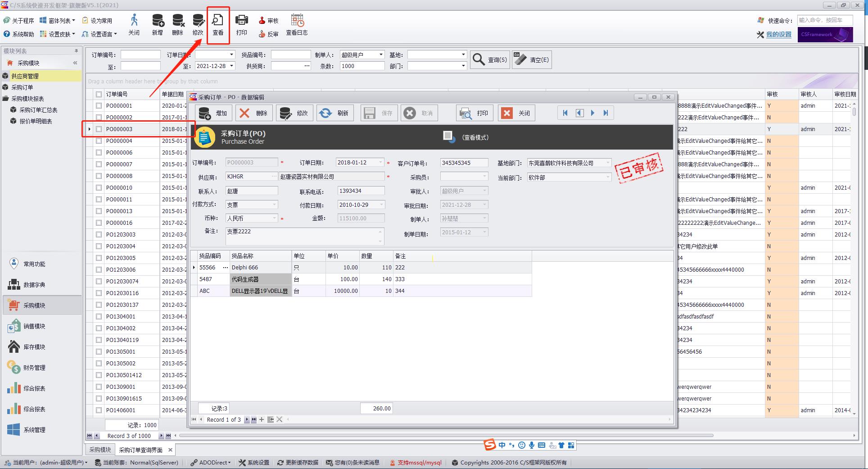Select the checkbox for order PO000003
Viewport: 868px width, 469px height.
pos(99,129)
